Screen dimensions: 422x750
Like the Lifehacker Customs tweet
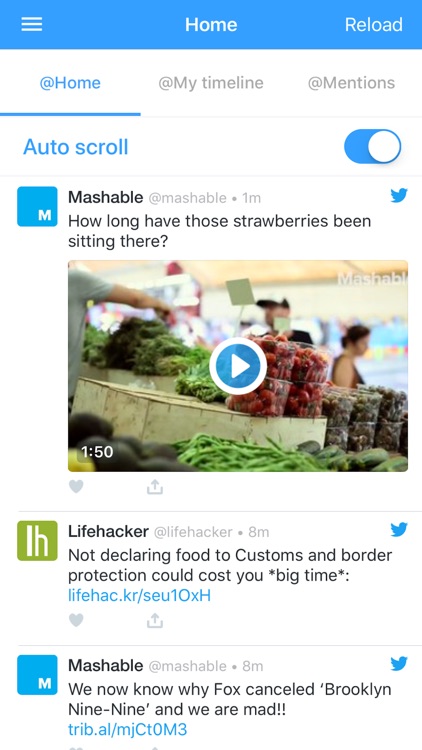pyautogui.click(x=76, y=620)
